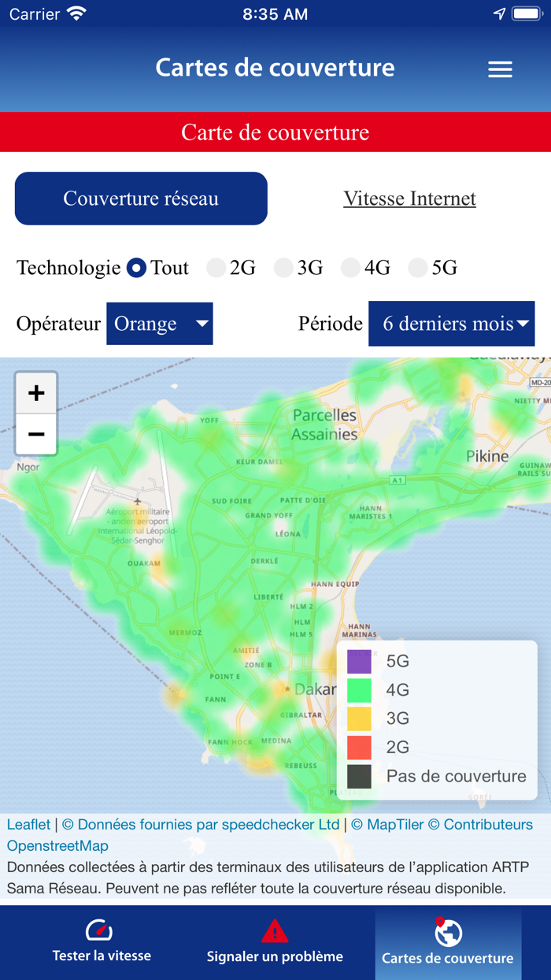The height and width of the screenshot is (980, 551).
Task: Tap the Parcelles Assainies label on map
Action: [324, 425]
